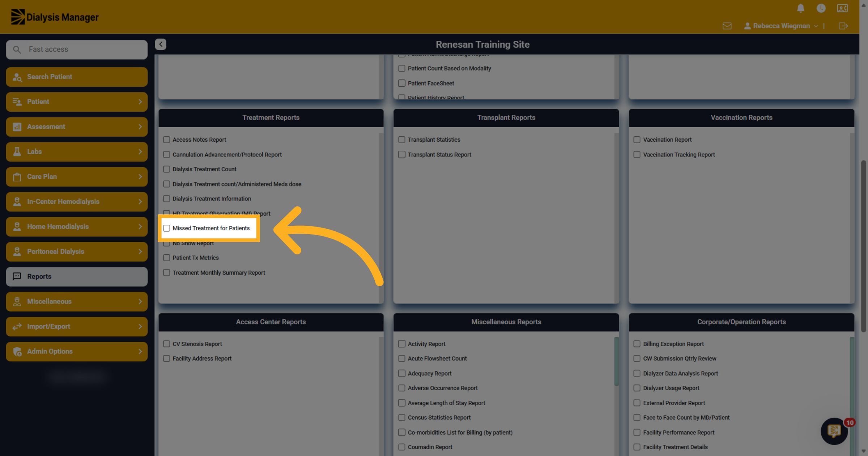Check the CV Stenosis Report box
This screenshot has height=456, width=868.
[166, 344]
